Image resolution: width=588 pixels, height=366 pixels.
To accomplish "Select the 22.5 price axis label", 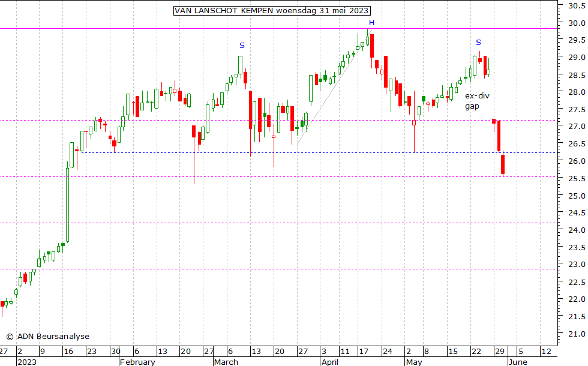I will pyautogui.click(x=577, y=282).
